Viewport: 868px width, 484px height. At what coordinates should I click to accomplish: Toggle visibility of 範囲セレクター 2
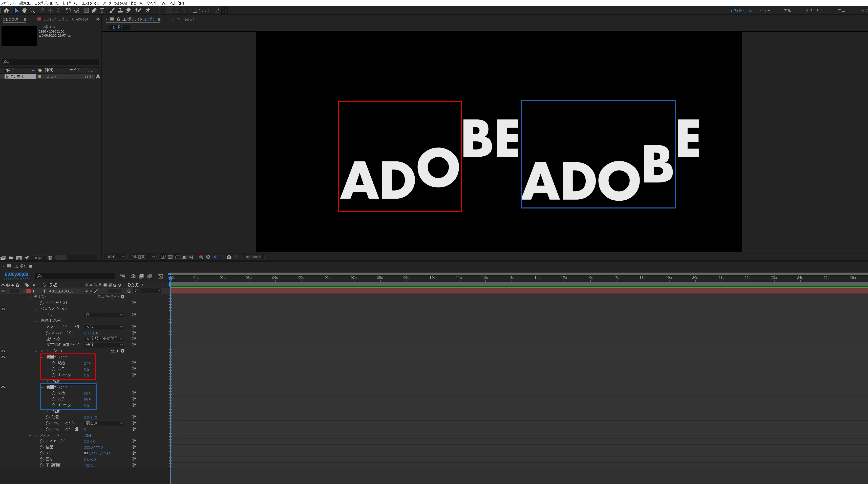pos(3,387)
